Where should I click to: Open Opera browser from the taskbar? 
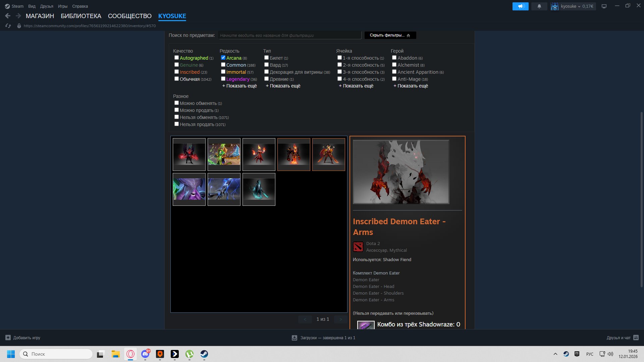pyautogui.click(x=130, y=354)
